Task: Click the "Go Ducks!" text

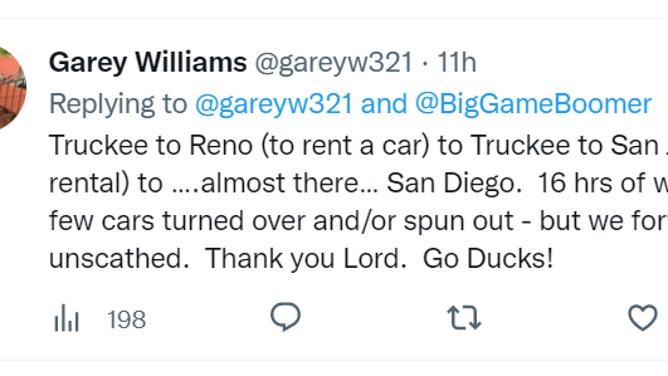Action: tap(488, 258)
